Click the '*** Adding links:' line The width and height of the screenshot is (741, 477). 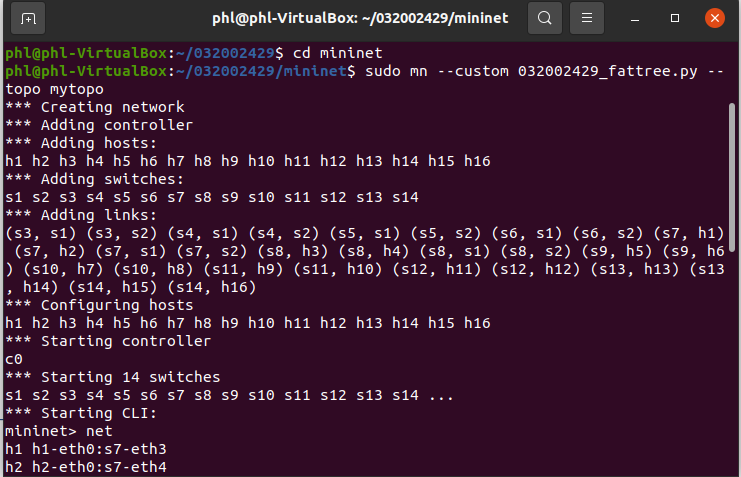(x=81, y=215)
